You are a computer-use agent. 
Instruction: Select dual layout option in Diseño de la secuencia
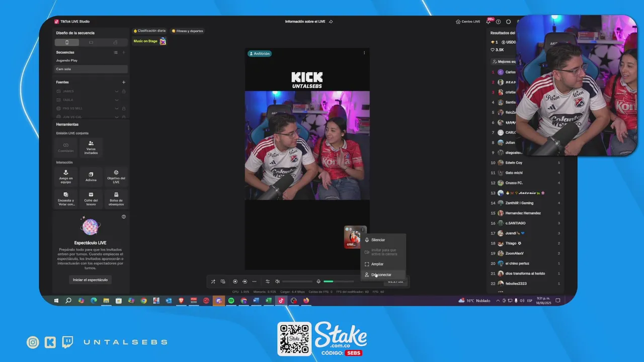tap(115, 42)
